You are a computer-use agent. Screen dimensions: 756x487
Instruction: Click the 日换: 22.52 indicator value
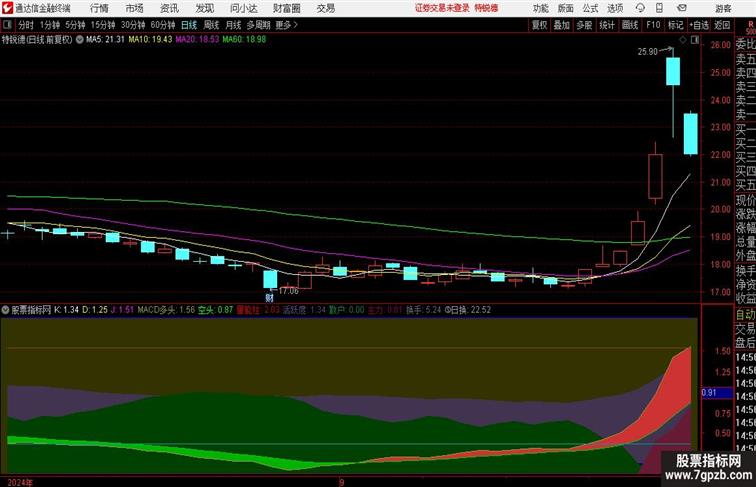[471, 310]
